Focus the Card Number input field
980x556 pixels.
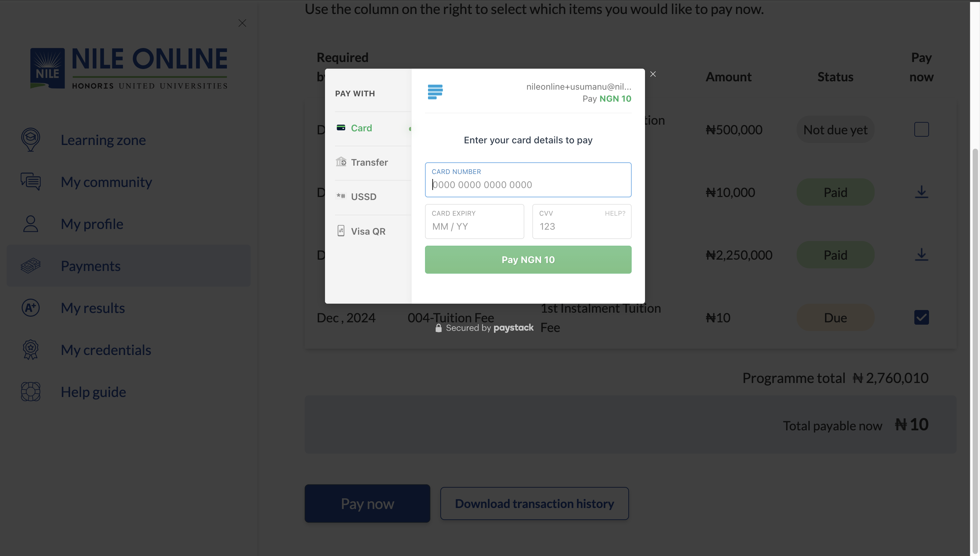pos(528,180)
